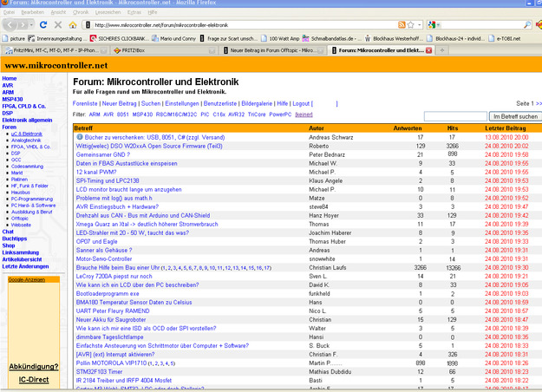Click the IC-Direct advertisement link
542x392 pixels.
[x=34, y=380]
